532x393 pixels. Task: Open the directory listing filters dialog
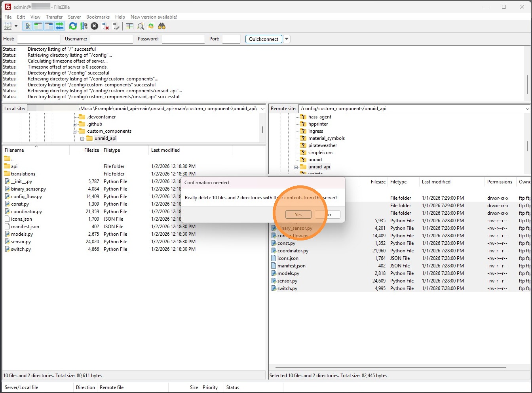129,26
